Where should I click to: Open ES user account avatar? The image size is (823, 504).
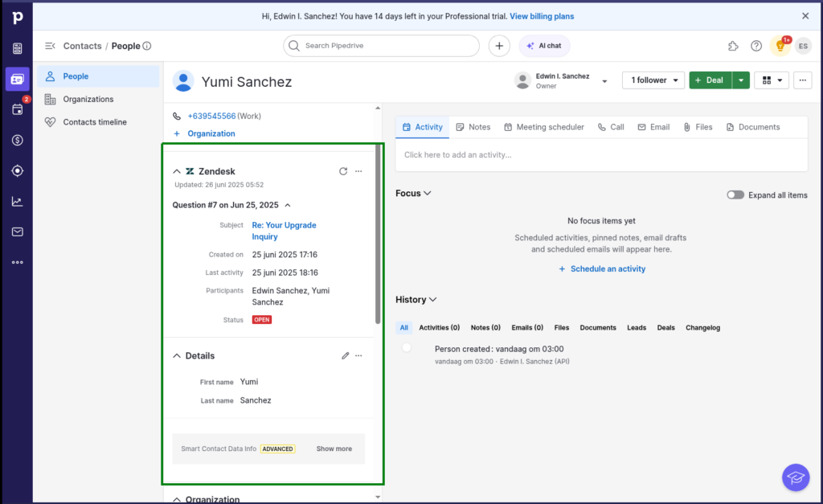803,46
